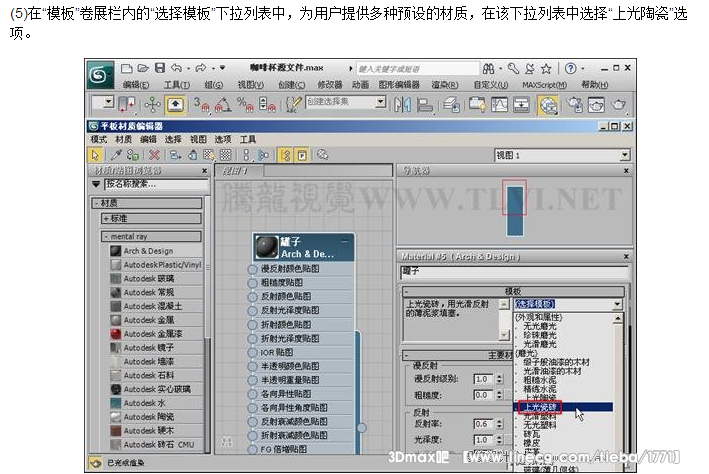The width and height of the screenshot is (709, 474).
Task: Click the Render Production teapot icon
Action: pyautogui.click(x=619, y=105)
